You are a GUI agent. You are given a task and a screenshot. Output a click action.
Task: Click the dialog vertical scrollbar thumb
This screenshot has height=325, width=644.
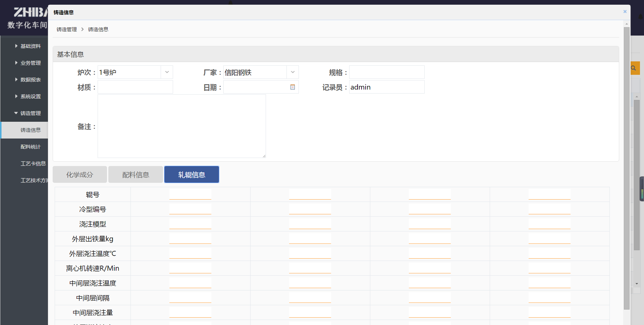(x=627, y=168)
